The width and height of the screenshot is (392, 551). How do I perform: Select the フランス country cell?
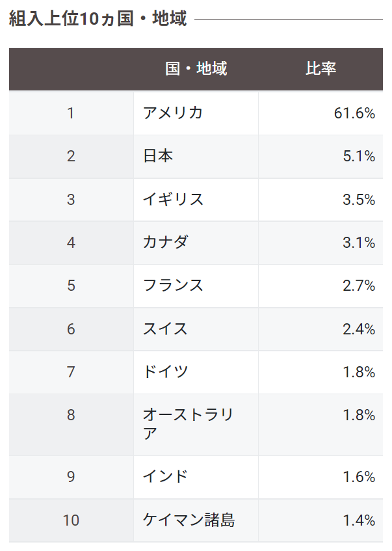tap(196, 286)
